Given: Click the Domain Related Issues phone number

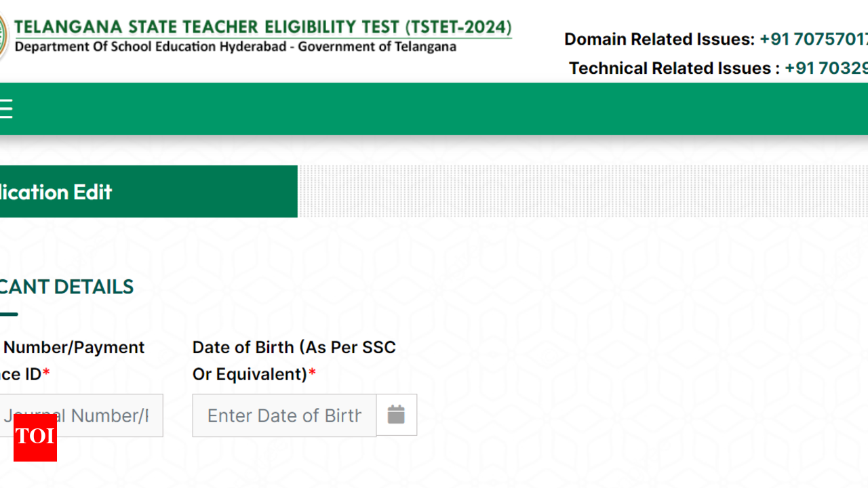Looking at the screenshot, I should click(813, 39).
